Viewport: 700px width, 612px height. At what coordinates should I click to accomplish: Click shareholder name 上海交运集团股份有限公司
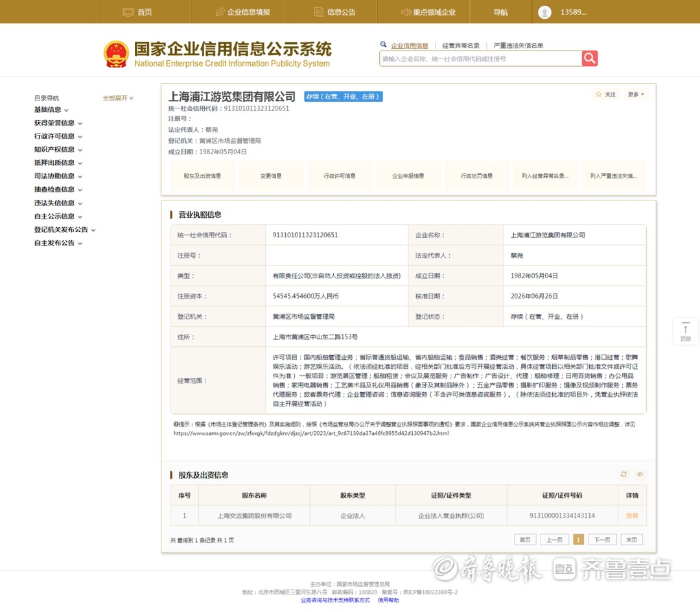click(x=255, y=515)
